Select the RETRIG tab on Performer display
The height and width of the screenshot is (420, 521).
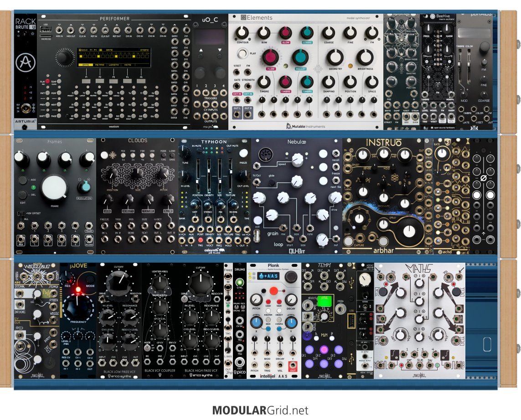[x=100, y=65]
